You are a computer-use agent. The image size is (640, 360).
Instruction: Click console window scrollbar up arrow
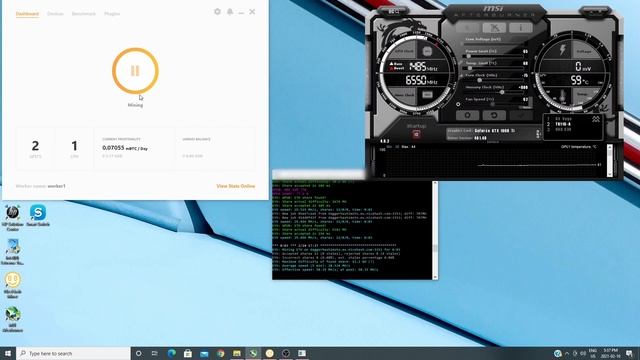tap(435, 183)
